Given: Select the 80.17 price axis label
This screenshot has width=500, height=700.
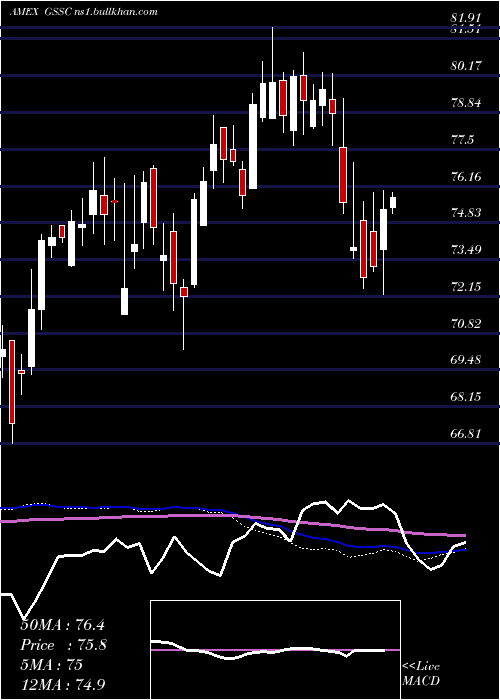Looking at the screenshot, I should [x=466, y=66].
